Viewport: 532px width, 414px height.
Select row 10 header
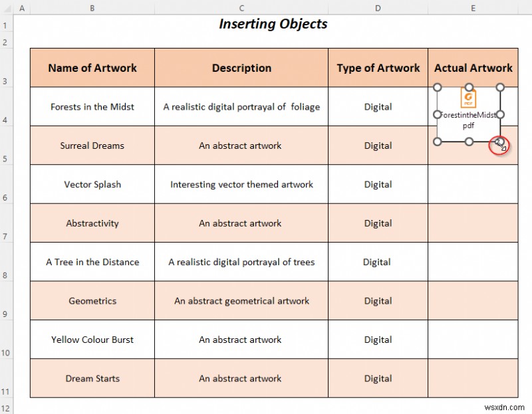(6, 339)
